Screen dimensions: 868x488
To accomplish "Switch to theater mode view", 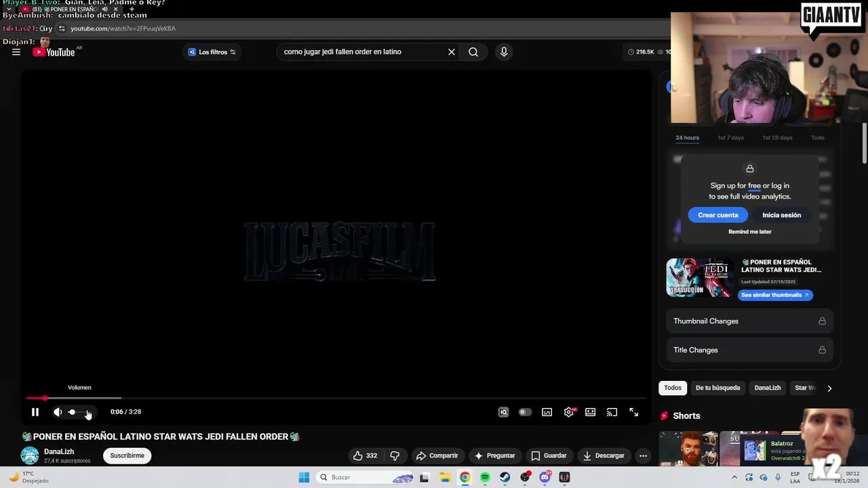I will [590, 411].
